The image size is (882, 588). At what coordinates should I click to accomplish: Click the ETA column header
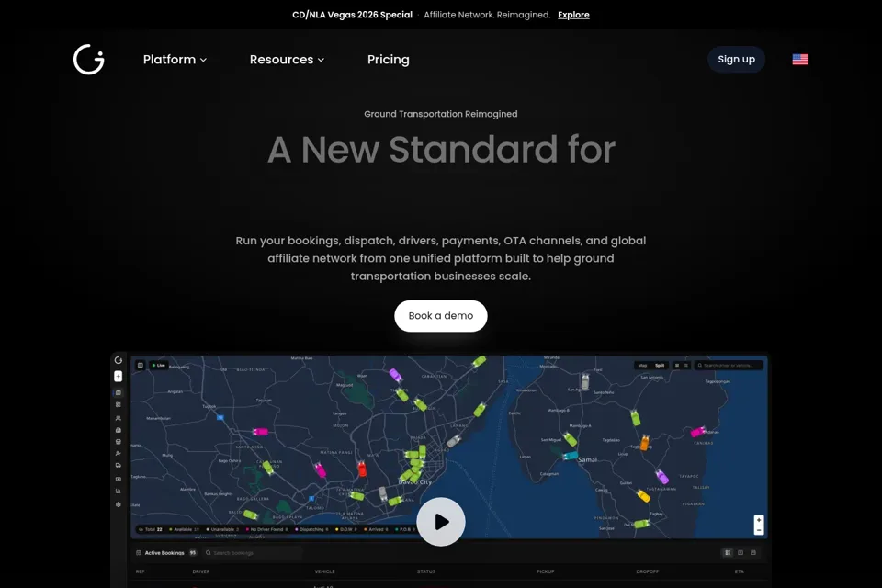tap(739, 571)
